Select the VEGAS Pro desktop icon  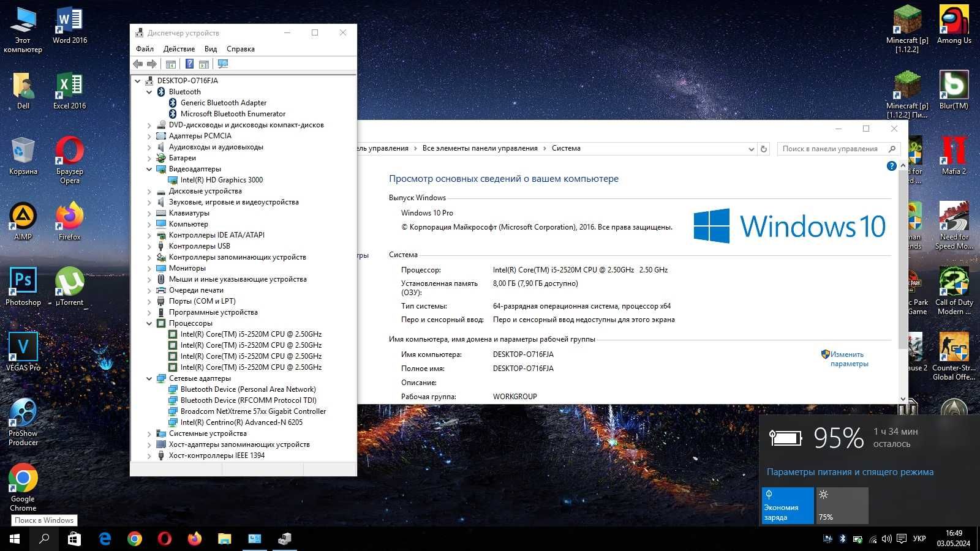coord(23,352)
